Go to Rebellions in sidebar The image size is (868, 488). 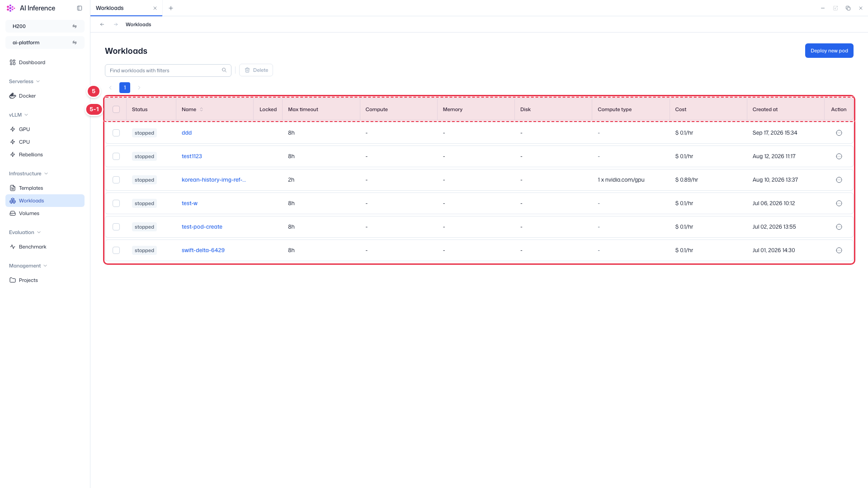(45, 155)
